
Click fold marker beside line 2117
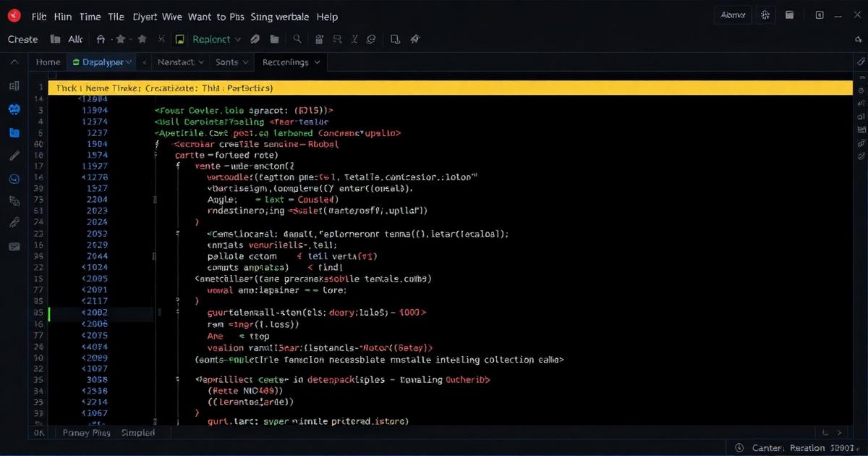(x=177, y=300)
